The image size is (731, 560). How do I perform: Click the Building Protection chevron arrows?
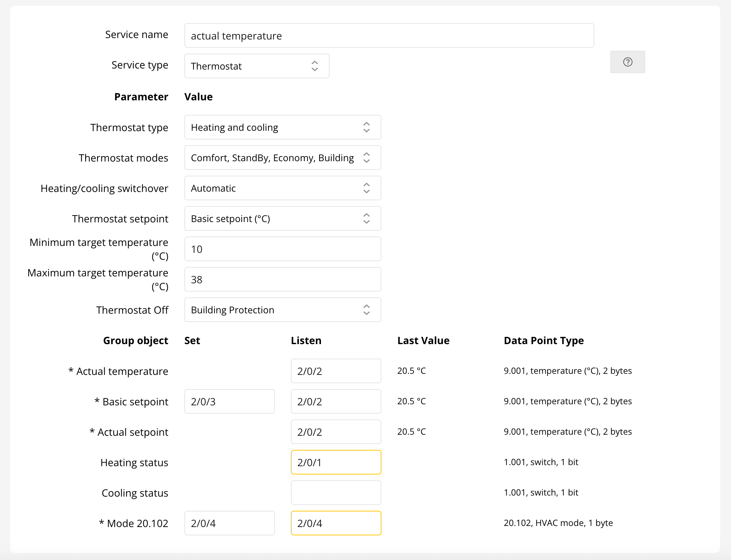tap(366, 310)
